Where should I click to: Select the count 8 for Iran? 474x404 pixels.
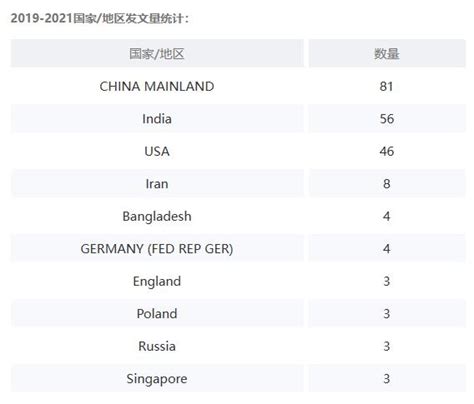(387, 184)
